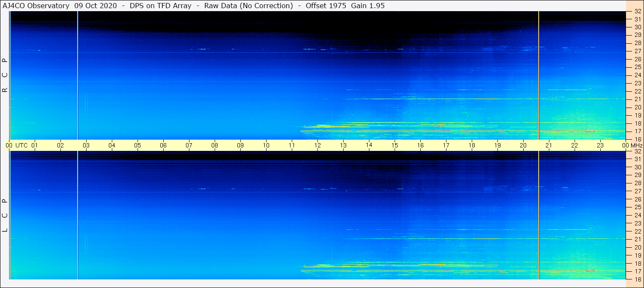This screenshot has width=644, height=288.
Task: Click the 03 UTC hour label
Action: point(86,145)
